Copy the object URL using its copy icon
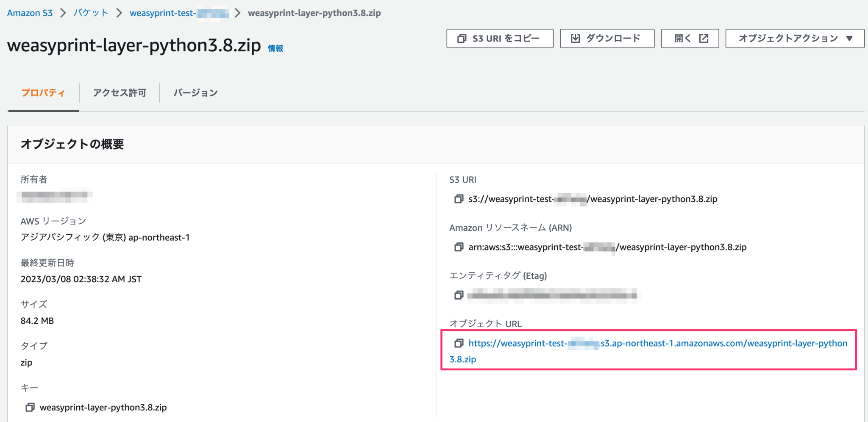Viewport: 868px width, 422px height. click(459, 344)
